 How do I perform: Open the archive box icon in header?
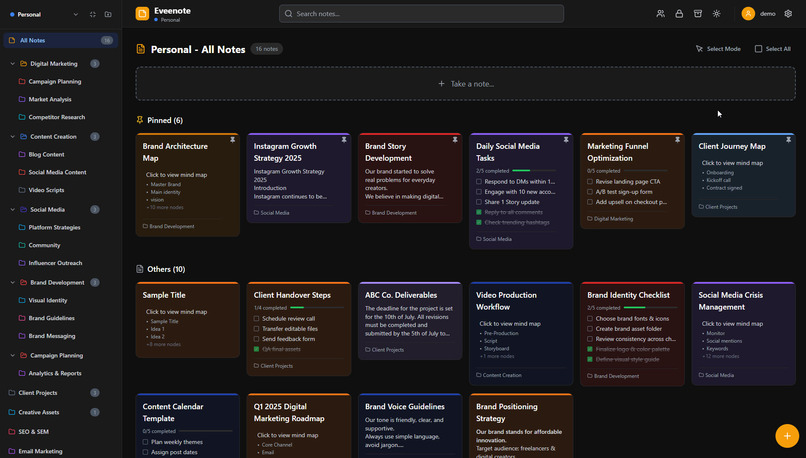[x=698, y=14]
